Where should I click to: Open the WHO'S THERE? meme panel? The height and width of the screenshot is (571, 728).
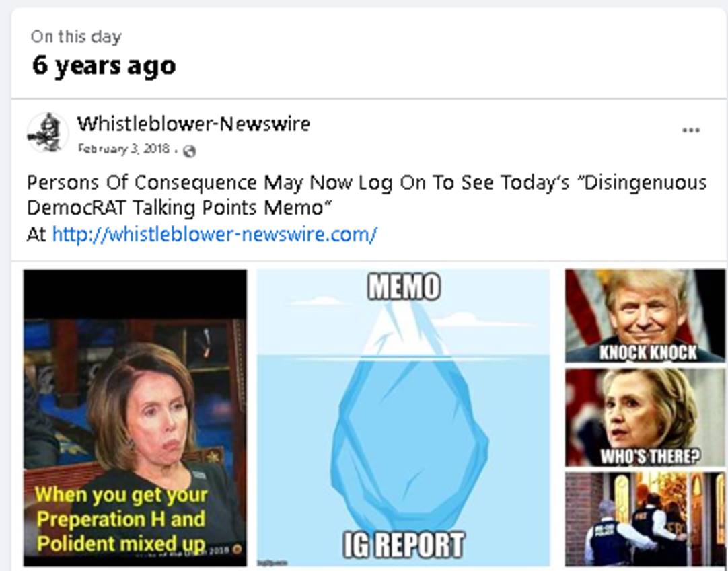(645, 418)
